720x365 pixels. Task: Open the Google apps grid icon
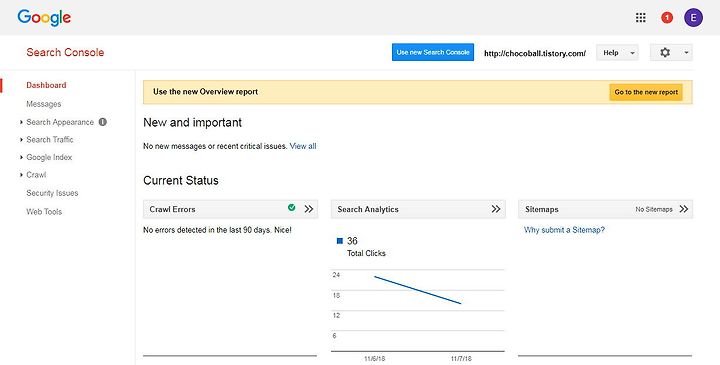pos(641,17)
